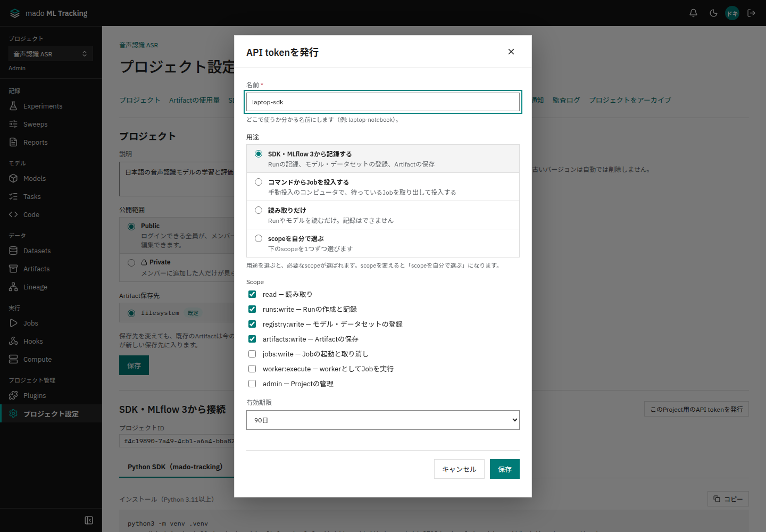Uncheck the 'read — 読み取り' scope
Screen dimensions: 766x532
point(252,294)
